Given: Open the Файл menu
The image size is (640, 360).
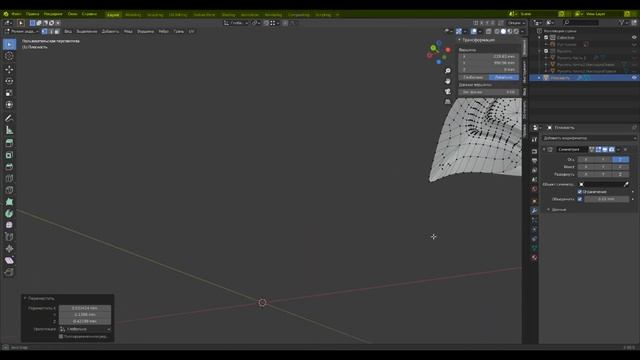Looking at the screenshot, I should click(x=16, y=14).
